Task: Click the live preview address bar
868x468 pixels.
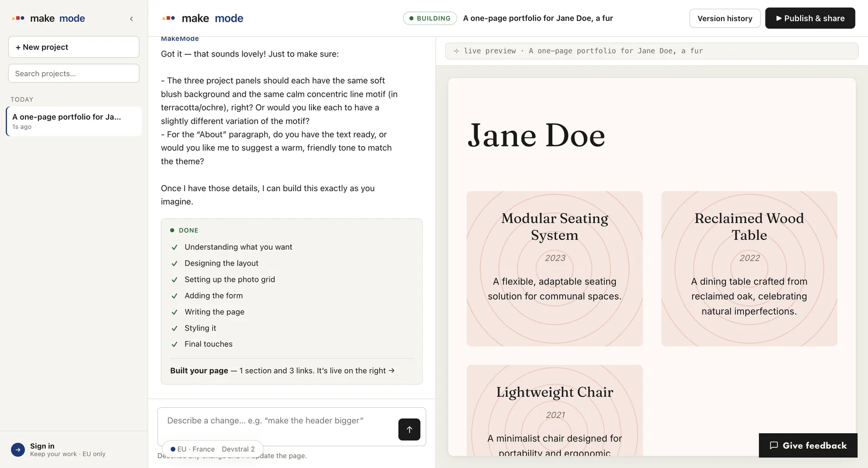Action: tap(652, 51)
